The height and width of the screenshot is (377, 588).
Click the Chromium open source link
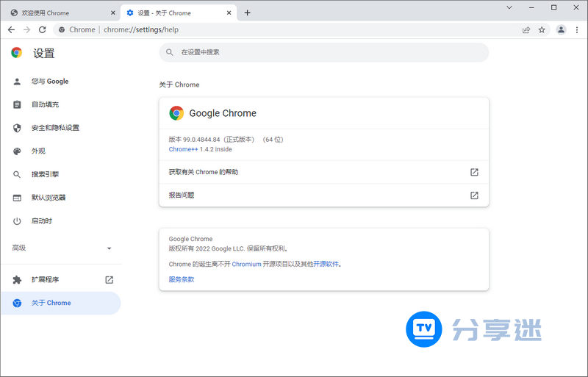pos(246,264)
